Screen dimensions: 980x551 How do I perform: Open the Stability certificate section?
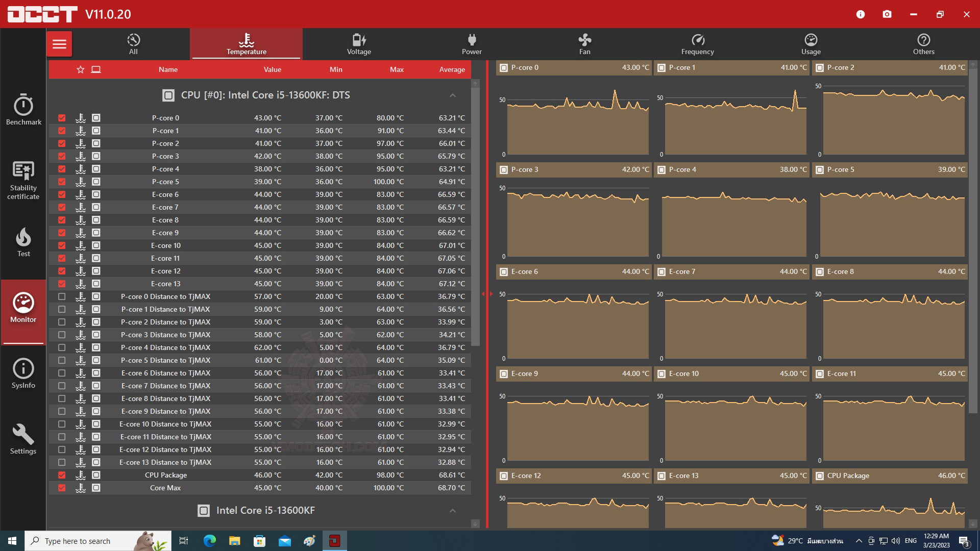23,180
